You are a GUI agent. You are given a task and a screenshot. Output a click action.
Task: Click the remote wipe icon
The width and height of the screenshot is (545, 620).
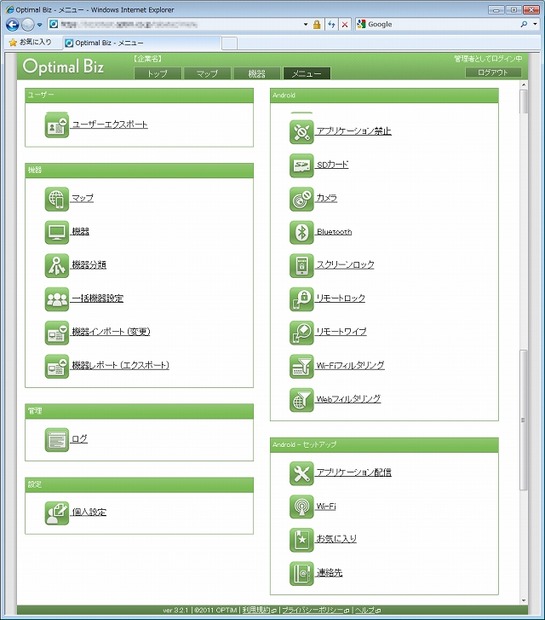[x=301, y=333]
